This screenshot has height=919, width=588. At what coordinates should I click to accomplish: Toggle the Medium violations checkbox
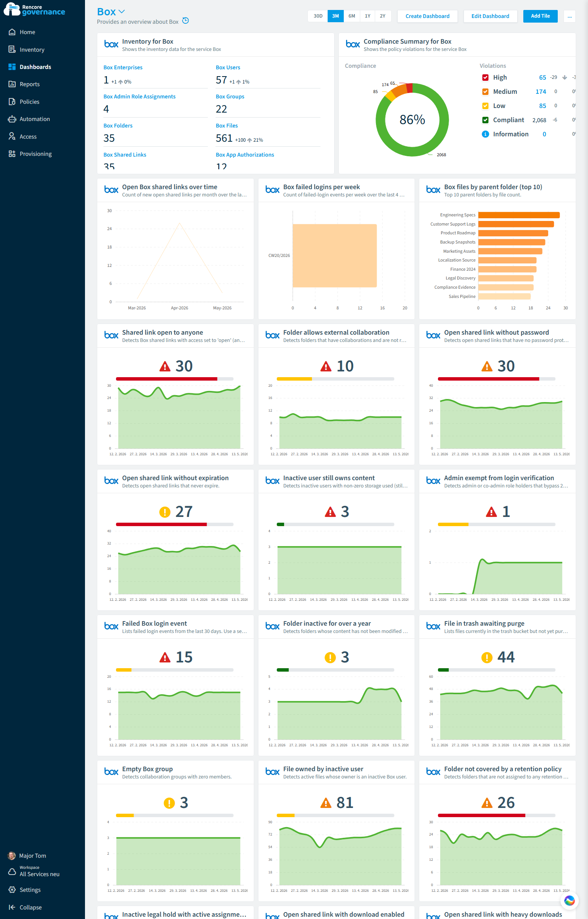pyautogui.click(x=485, y=92)
